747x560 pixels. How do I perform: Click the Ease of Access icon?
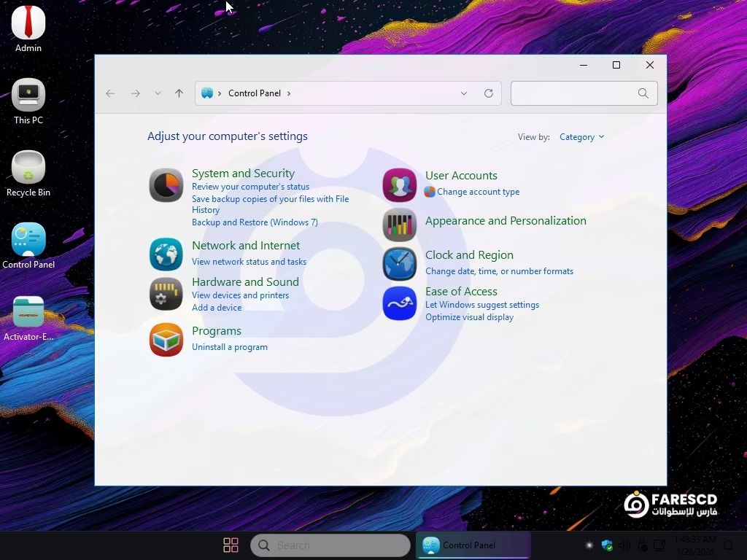click(399, 303)
